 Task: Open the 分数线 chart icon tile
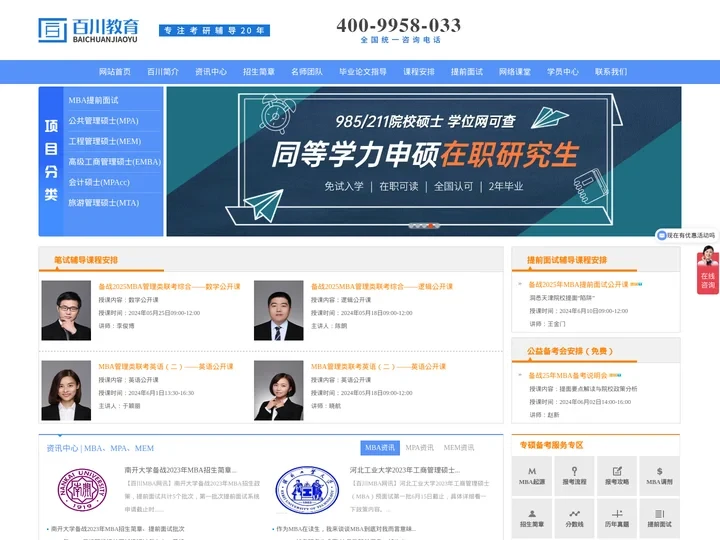pos(574,518)
